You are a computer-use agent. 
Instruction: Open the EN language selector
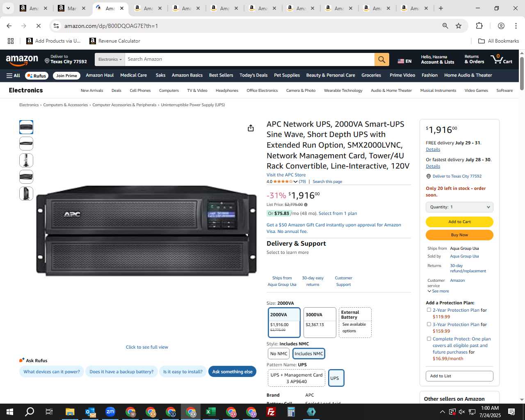point(404,61)
